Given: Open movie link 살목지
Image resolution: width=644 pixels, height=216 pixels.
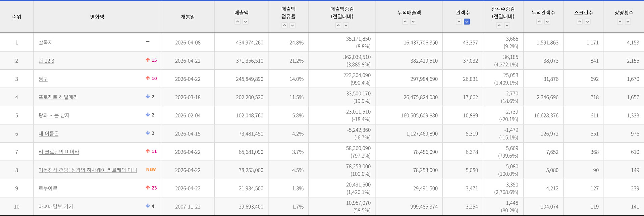Looking at the screenshot, I should click(46, 43).
